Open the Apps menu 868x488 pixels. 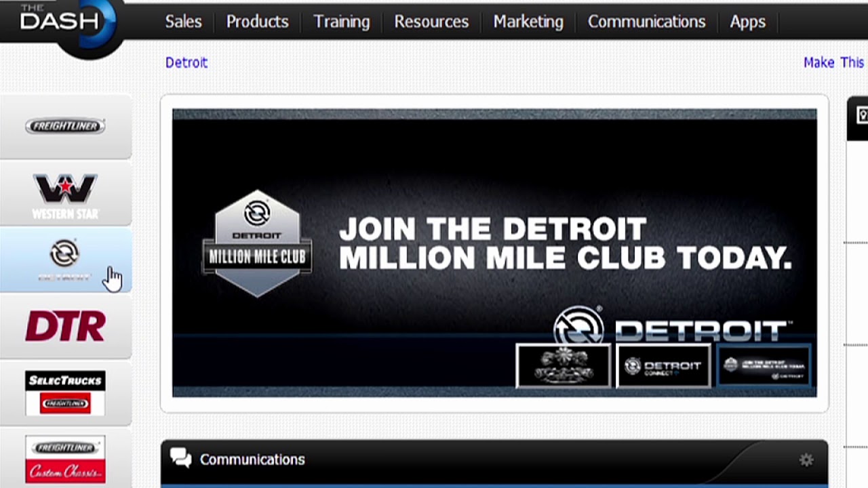click(748, 22)
